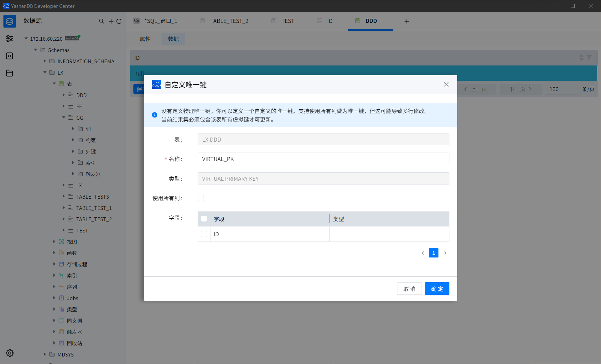Click the blue confirm button
The width and height of the screenshot is (601, 364).
(437, 289)
